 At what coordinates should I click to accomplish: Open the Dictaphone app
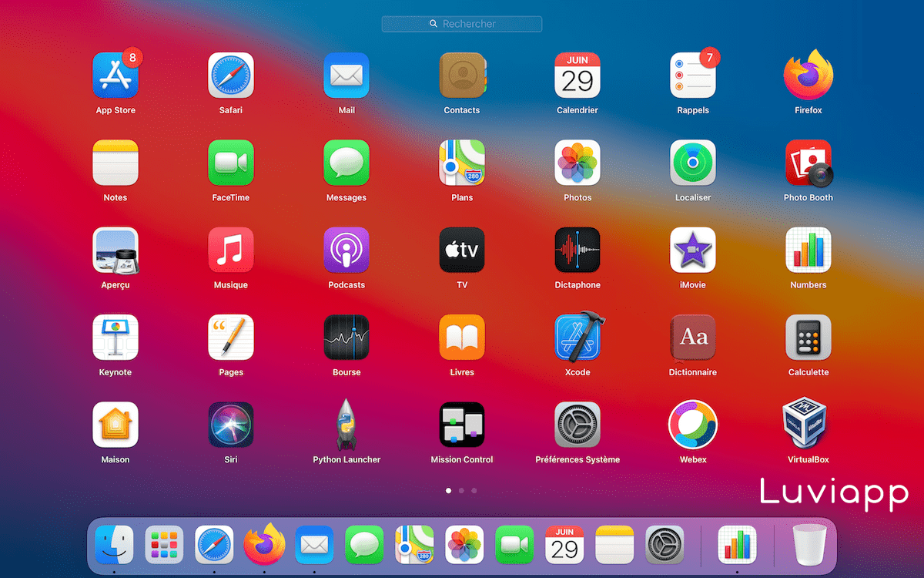pyautogui.click(x=577, y=250)
